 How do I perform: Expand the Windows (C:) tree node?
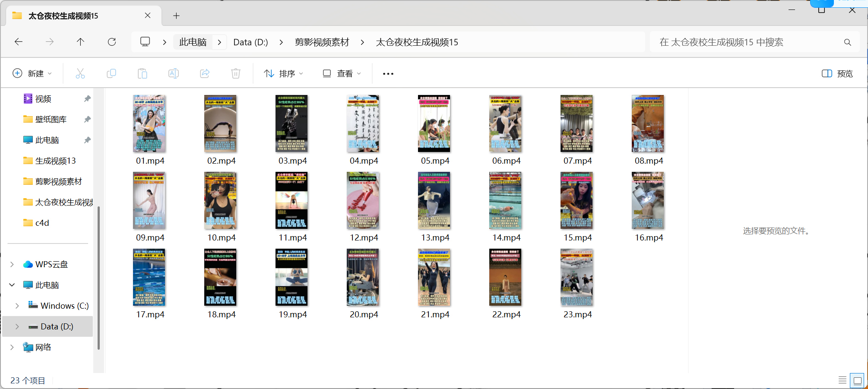17,306
